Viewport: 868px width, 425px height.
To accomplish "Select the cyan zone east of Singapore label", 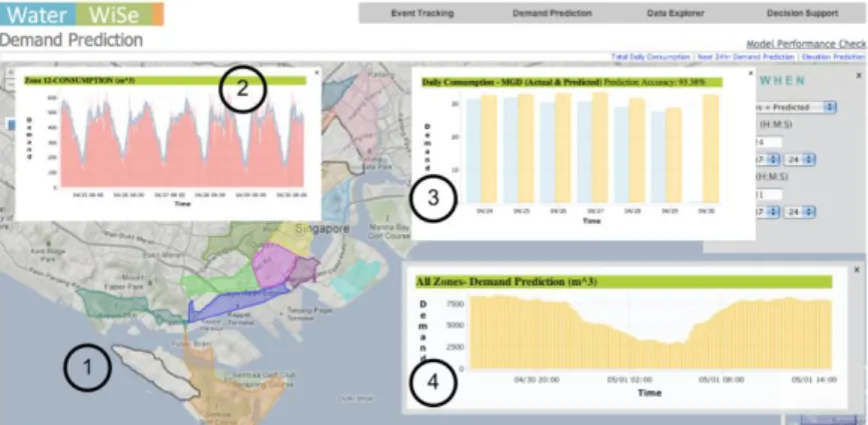I will click(x=358, y=278).
